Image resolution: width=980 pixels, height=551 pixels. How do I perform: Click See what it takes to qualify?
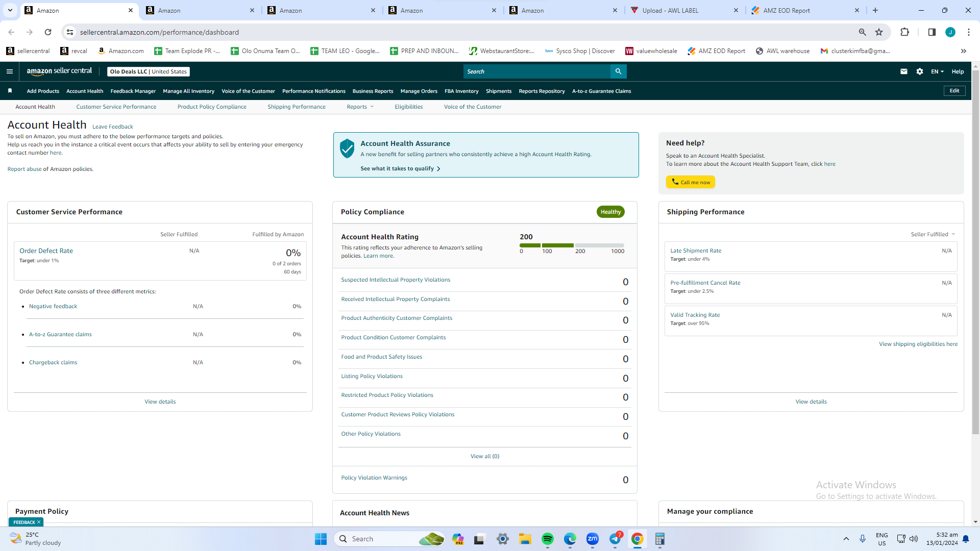click(x=400, y=168)
